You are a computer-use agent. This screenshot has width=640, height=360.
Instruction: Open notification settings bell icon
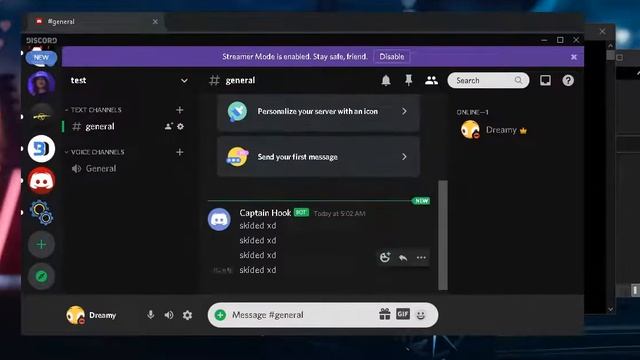click(386, 80)
